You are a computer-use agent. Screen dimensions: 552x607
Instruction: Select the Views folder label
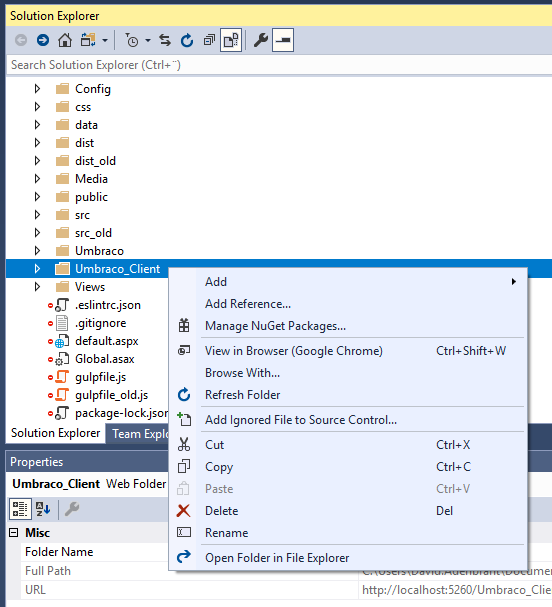click(90, 287)
